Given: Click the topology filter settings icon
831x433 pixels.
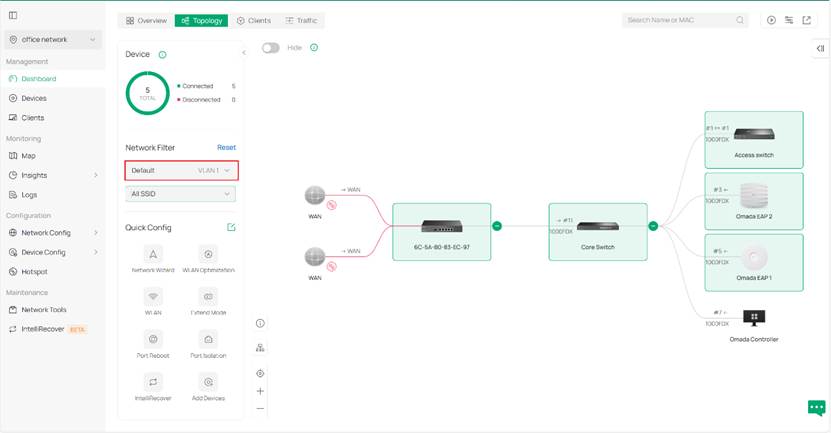Looking at the screenshot, I should pos(789,20).
